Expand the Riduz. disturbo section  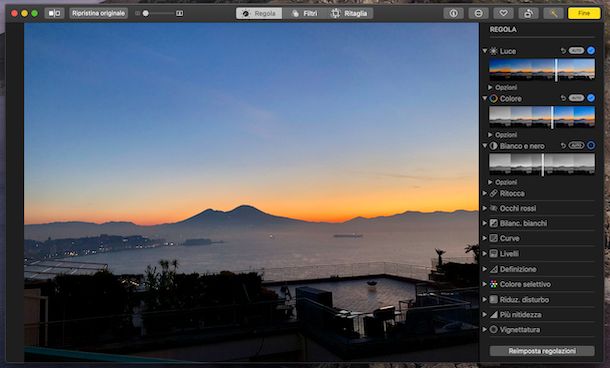coord(485,300)
